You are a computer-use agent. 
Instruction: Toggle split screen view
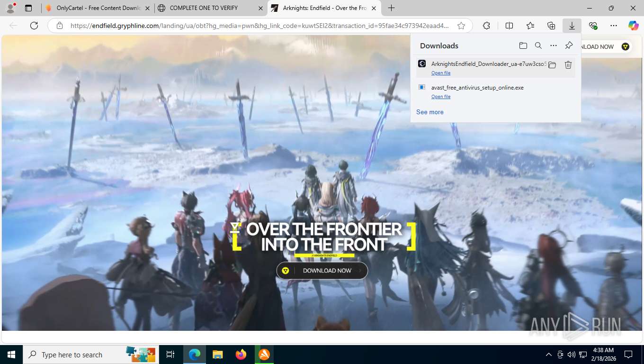point(509,26)
